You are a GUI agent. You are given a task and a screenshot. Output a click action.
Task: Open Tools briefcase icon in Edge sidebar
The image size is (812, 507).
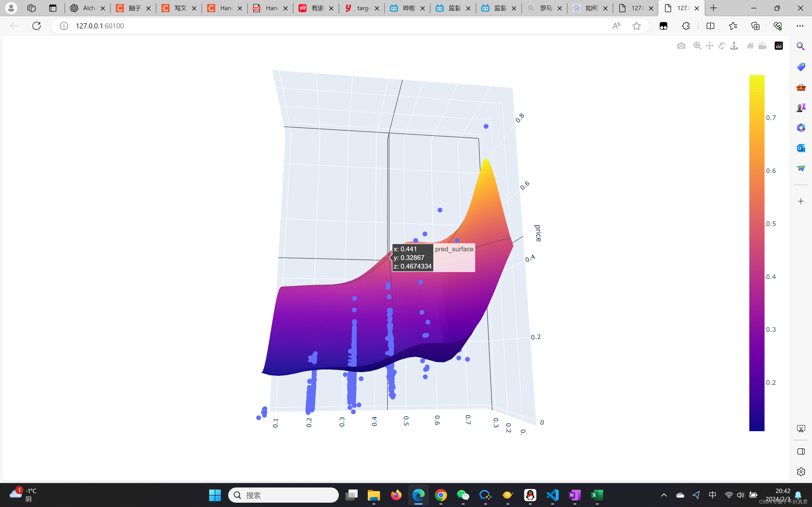tap(801, 87)
